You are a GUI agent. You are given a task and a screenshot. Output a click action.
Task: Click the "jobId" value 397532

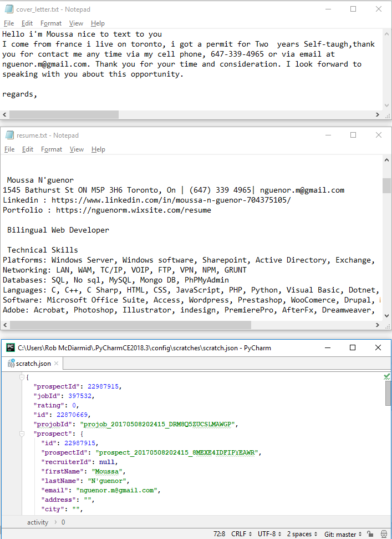click(x=80, y=396)
